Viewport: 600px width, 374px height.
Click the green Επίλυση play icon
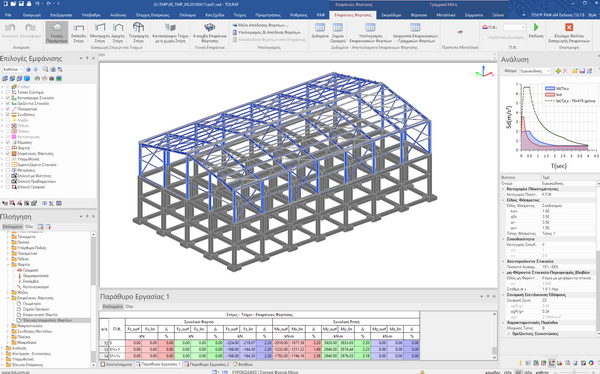536,27
